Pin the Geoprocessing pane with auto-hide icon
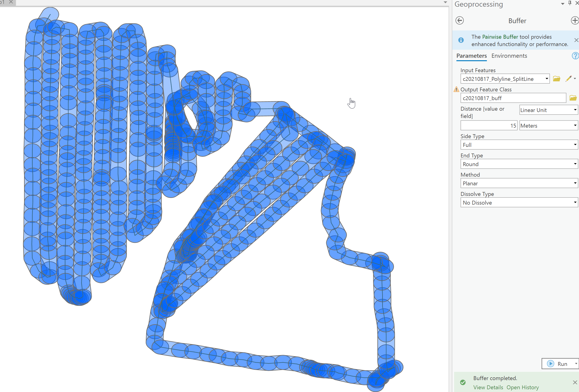Image resolution: width=579 pixels, height=392 pixels. coord(570,3)
